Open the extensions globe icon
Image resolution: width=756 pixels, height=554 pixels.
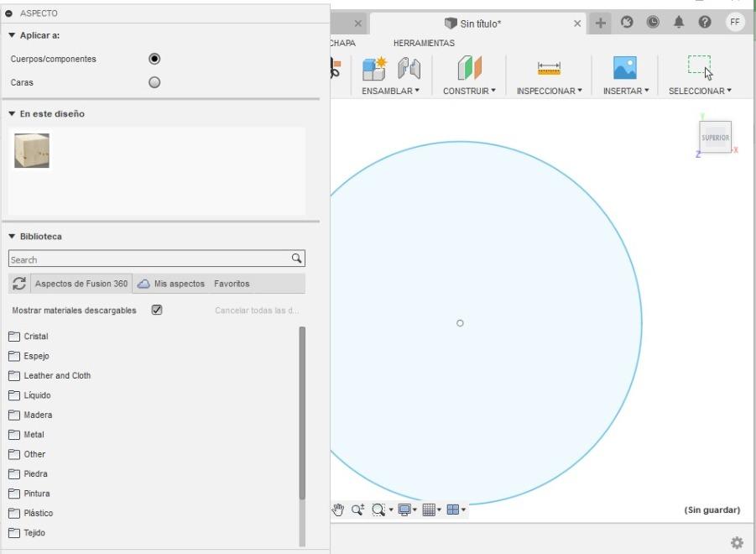point(627,22)
